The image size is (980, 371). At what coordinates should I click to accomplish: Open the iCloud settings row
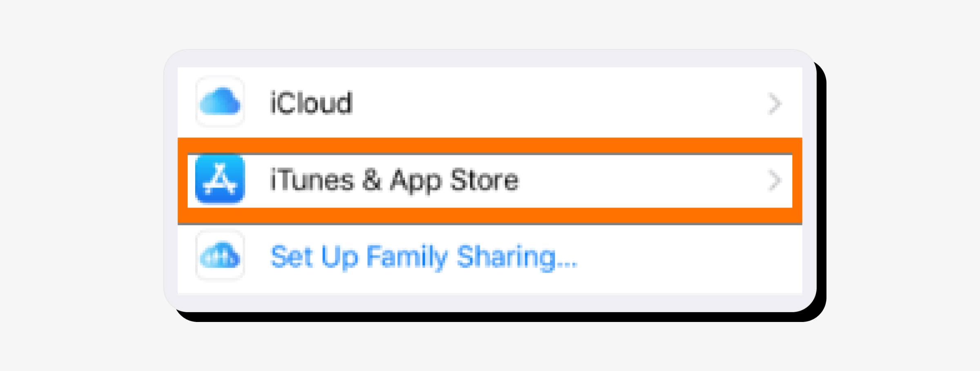point(490,102)
